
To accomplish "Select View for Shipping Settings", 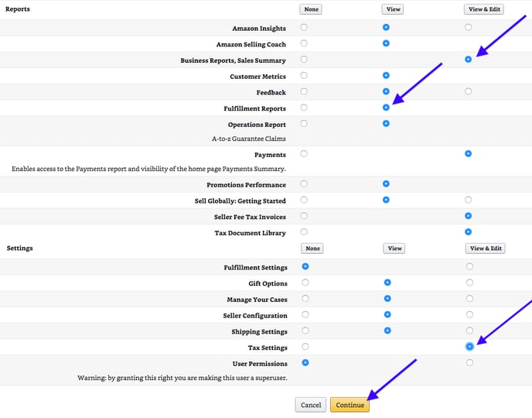I will click(x=387, y=331).
